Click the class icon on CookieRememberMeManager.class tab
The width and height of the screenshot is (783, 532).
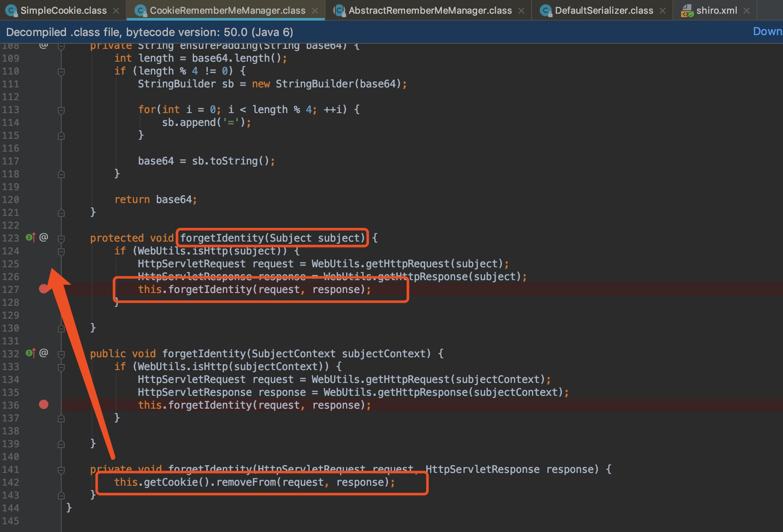[x=140, y=10]
